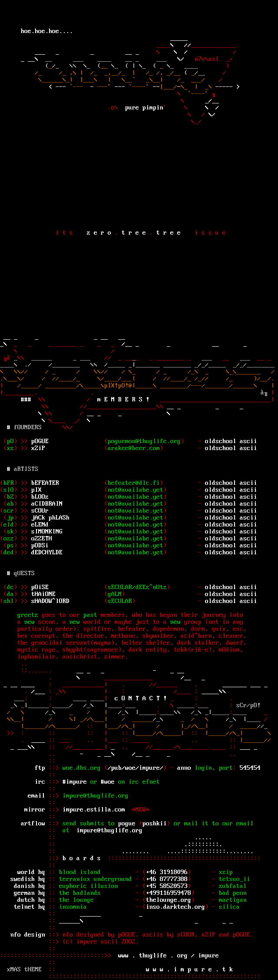The width and height of the screenshot is (278, 980).
Task: Open the www.impure.tk address
Action: tap(189, 969)
